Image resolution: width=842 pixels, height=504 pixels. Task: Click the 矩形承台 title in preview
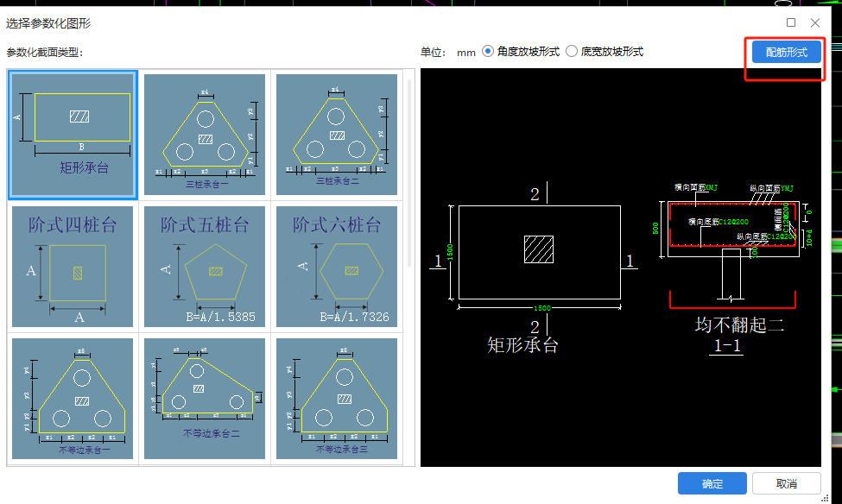(522, 344)
